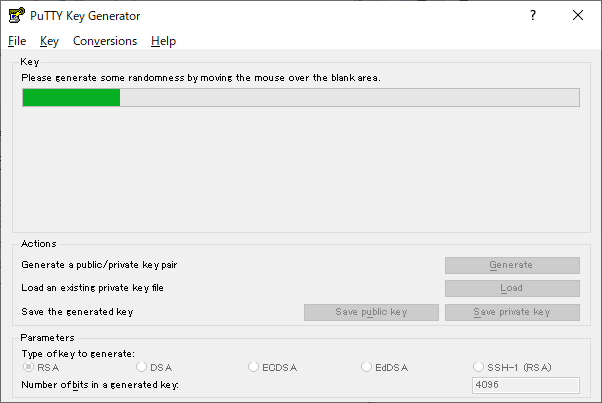Open the Key menu
Viewport: 602px width, 403px height.
[x=49, y=41]
